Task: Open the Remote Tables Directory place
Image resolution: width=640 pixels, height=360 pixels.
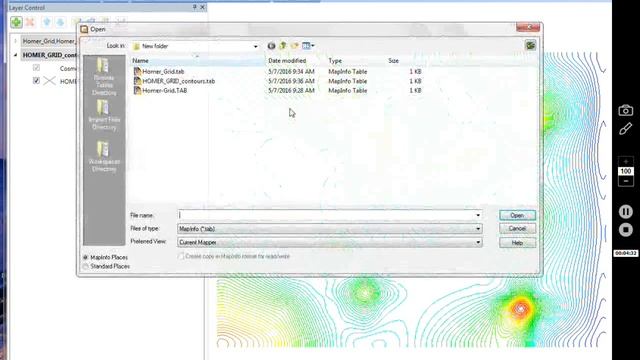Action: [x=104, y=77]
